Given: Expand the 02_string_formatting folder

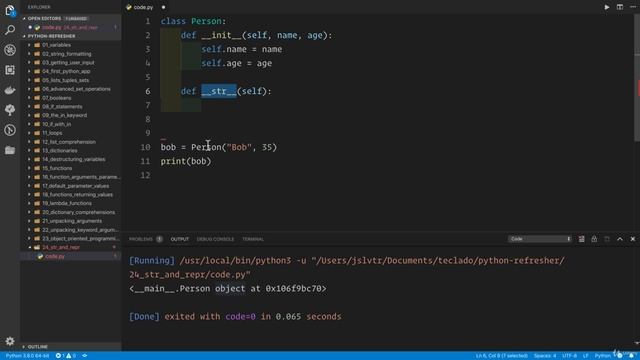Looking at the screenshot, I should tap(66, 54).
